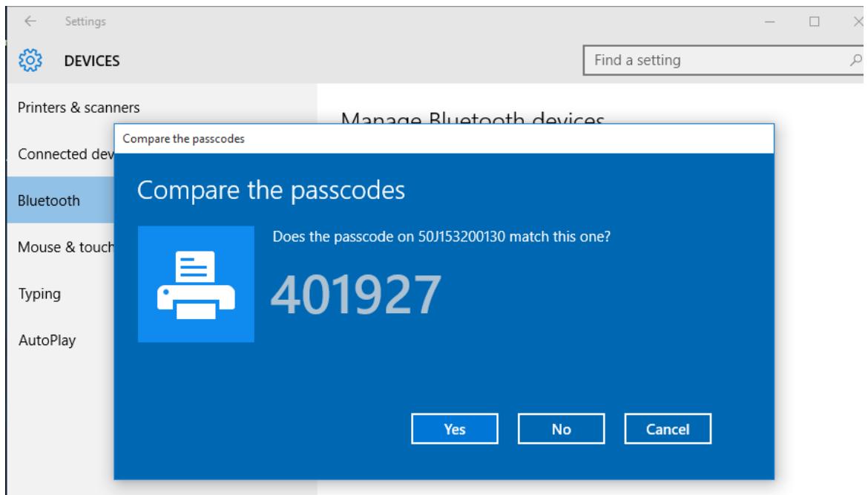The image size is (868, 495).
Task: Select the Bluetooth section
Action: click(x=61, y=200)
